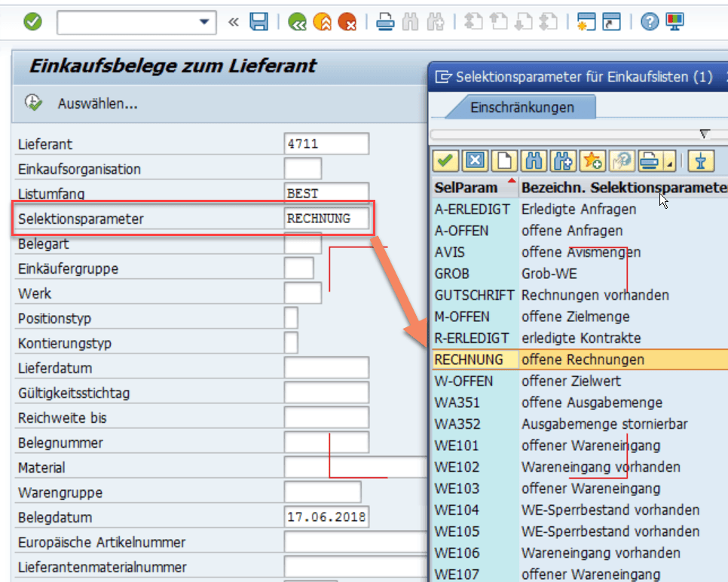Expand the restrictions triangle in popup
Screen dimensions: 728x582
[x=705, y=133]
